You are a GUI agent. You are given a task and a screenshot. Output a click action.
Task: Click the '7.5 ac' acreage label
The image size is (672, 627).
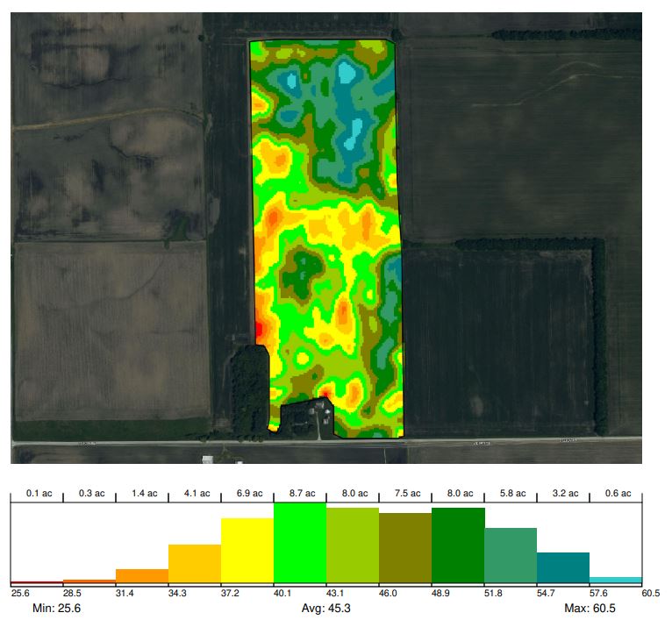(408, 493)
